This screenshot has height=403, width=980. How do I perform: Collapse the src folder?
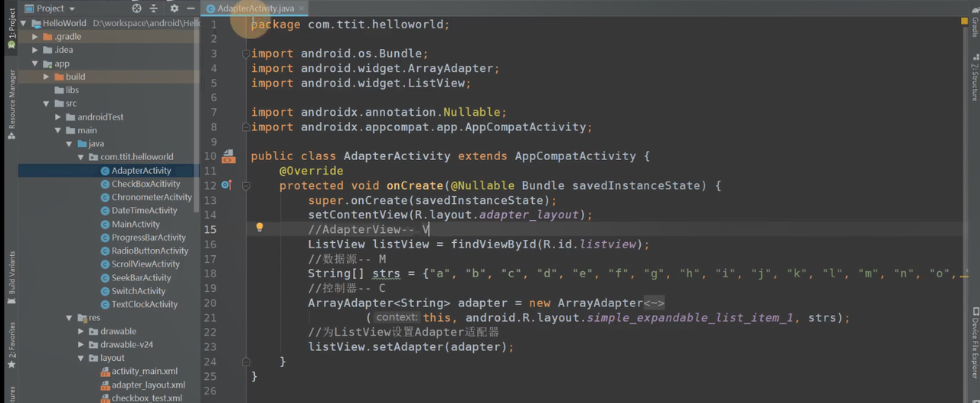click(x=47, y=103)
